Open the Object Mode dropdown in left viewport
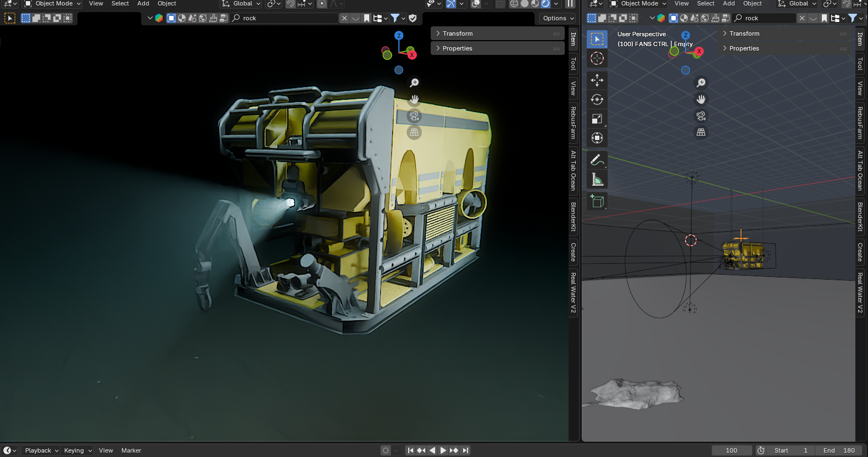 tap(53, 4)
